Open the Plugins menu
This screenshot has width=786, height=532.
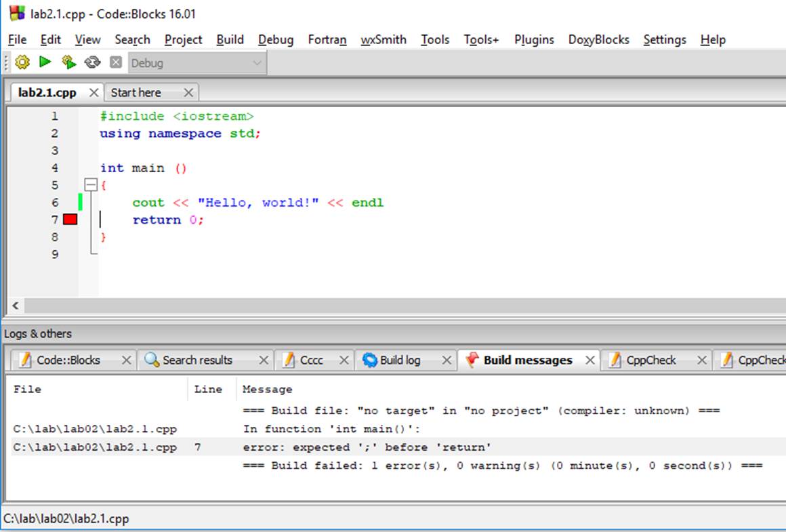pyautogui.click(x=534, y=39)
